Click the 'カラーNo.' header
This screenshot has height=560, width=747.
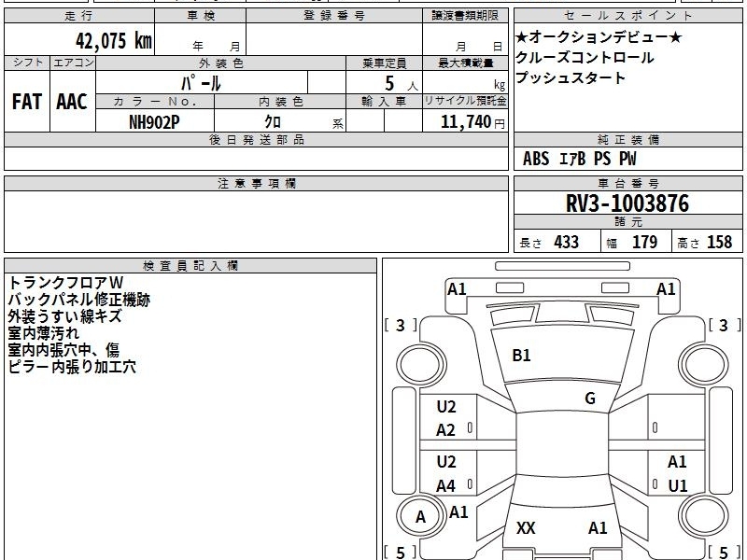point(155,102)
